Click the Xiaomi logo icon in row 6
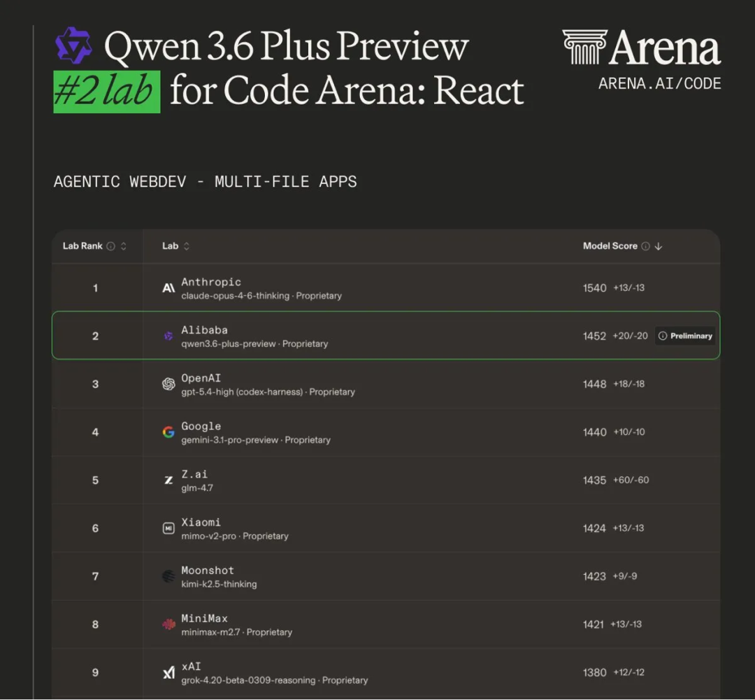755x700 pixels. (168, 528)
